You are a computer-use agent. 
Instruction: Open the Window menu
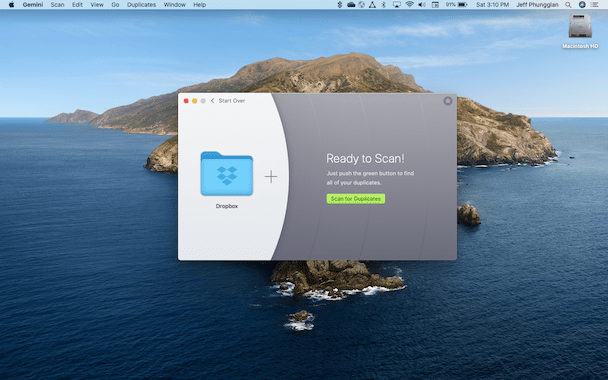tap(174, 5)
